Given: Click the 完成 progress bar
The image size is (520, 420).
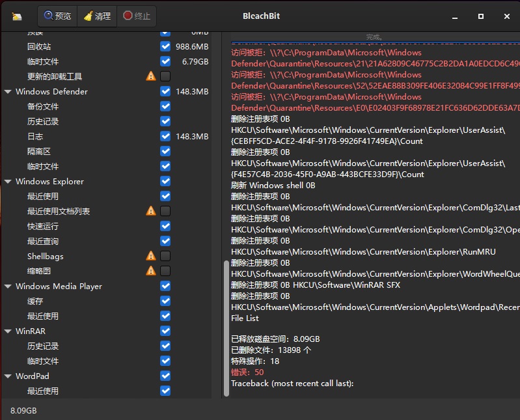Looking at the screenshot, I should click(375, 36).
